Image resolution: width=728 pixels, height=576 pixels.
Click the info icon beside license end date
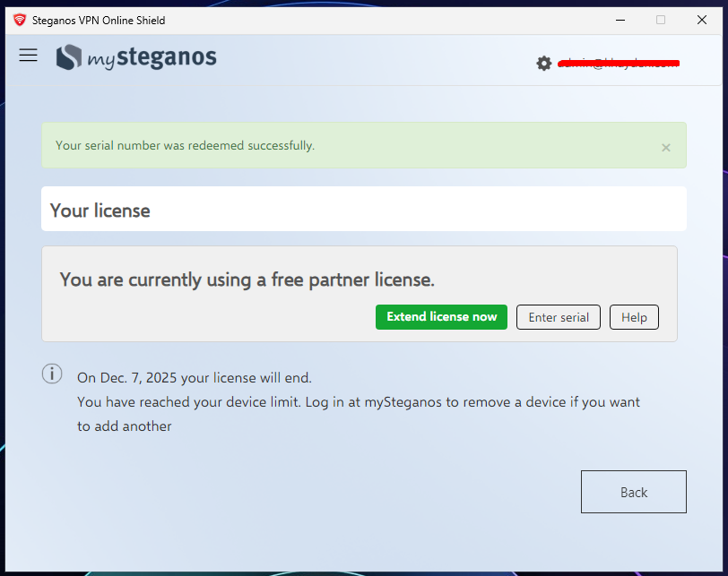pos(52,374)
